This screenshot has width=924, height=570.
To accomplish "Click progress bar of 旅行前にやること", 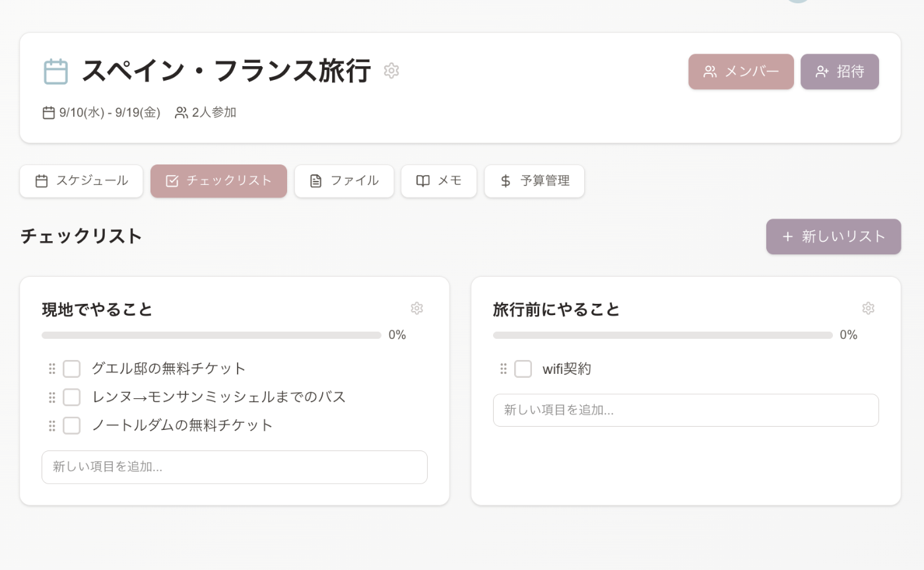I will pyautogui.click(x=663, y=335).
